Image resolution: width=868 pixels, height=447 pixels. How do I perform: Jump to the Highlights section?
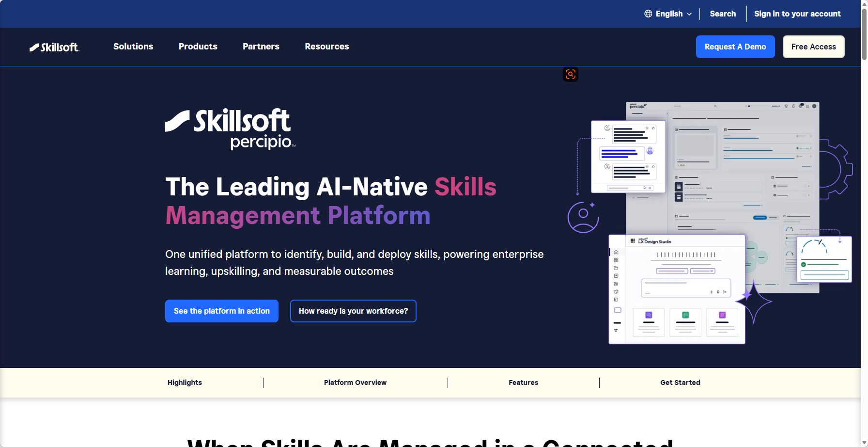click(x=185, y=383)
